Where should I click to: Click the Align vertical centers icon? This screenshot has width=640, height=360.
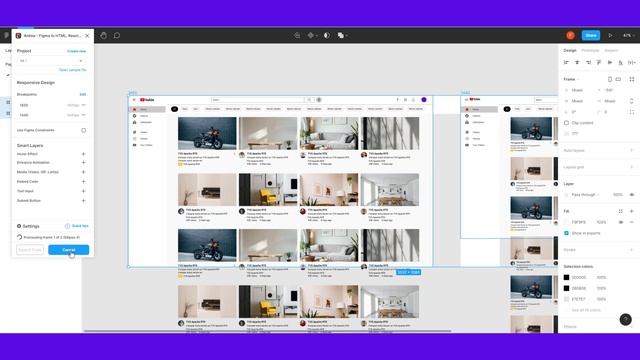point(610,62)
